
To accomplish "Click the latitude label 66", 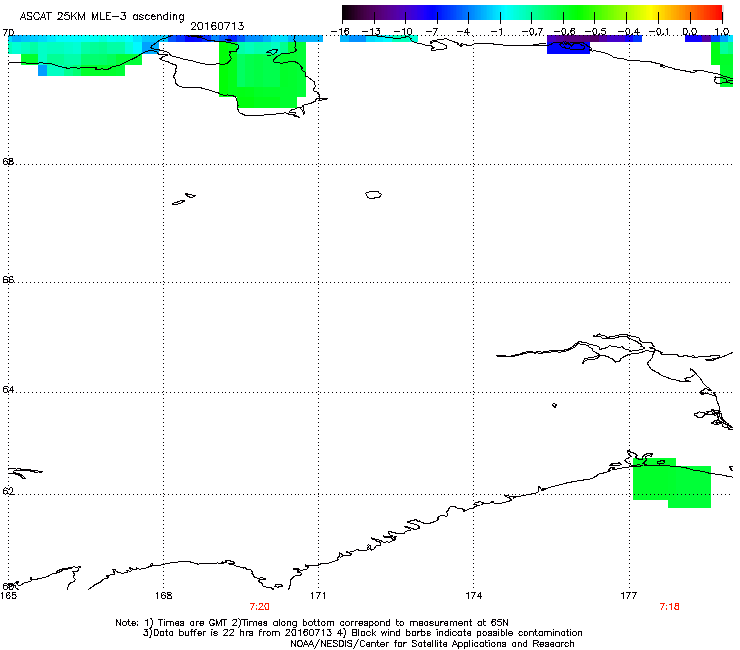I will point(8,279).
